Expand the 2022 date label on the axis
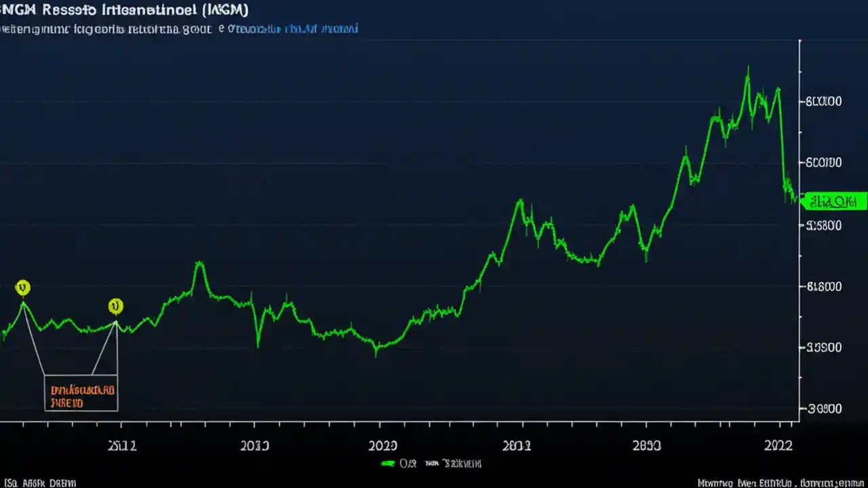 pyautogui.click(x=780, y=446)
